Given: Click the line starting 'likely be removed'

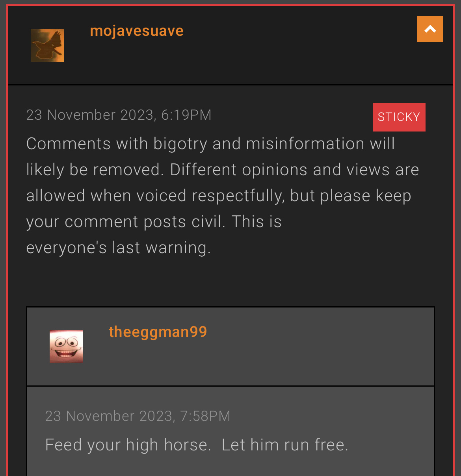Looking at the screenshot, I should pos(223,170).
